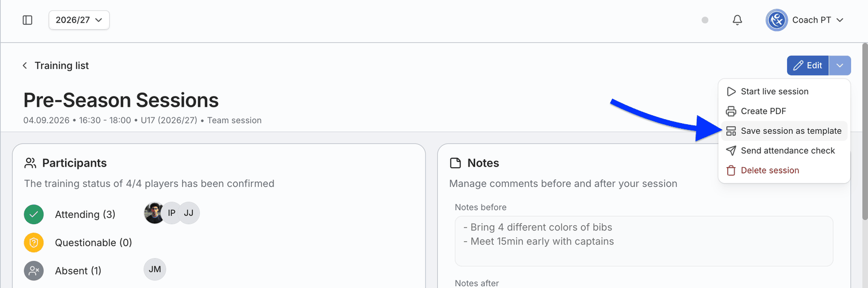Screen dimensions: 868x288
Task: Open the notifications bell
Action: pos(737,20)
